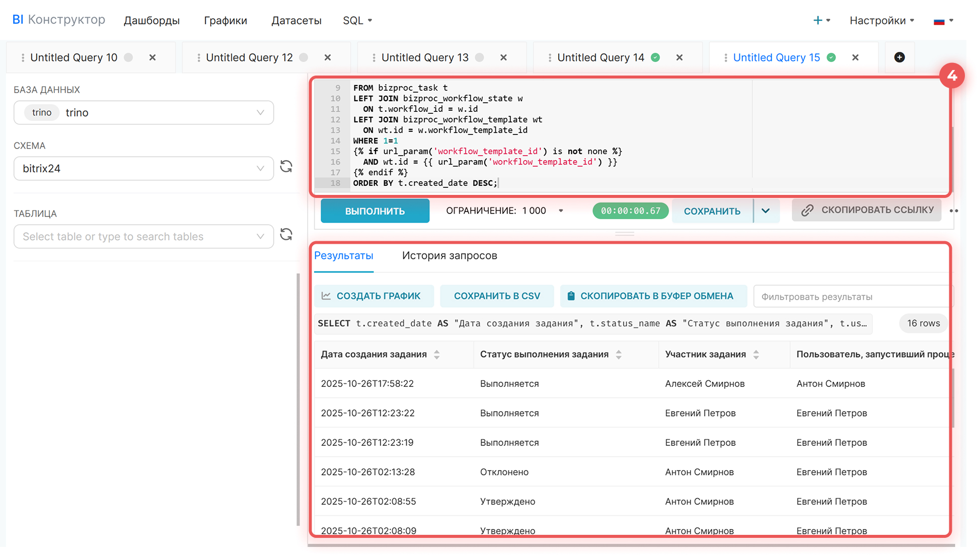
Task: Click drag handle of Untitled Query 12
Action: (199, 58)
